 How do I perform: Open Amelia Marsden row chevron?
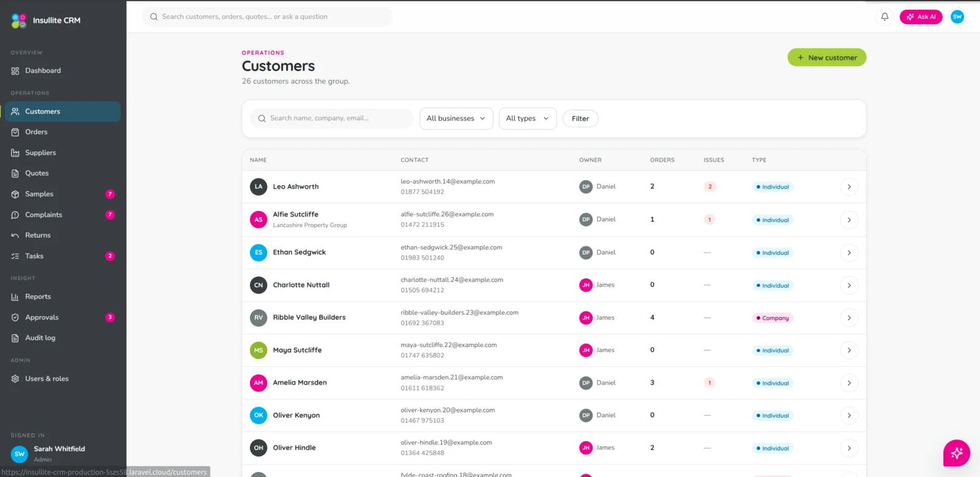(x=849, y=383)
